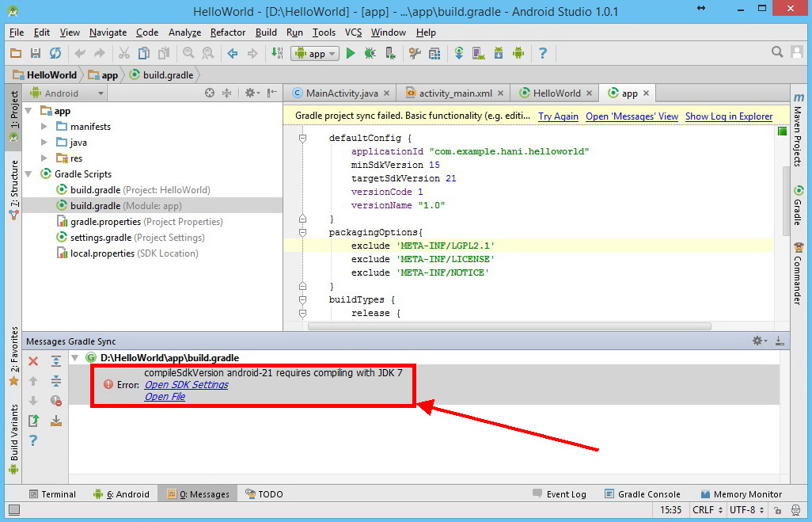
Task: Click Open 'Messages' View link
Action: pos(632,116)
